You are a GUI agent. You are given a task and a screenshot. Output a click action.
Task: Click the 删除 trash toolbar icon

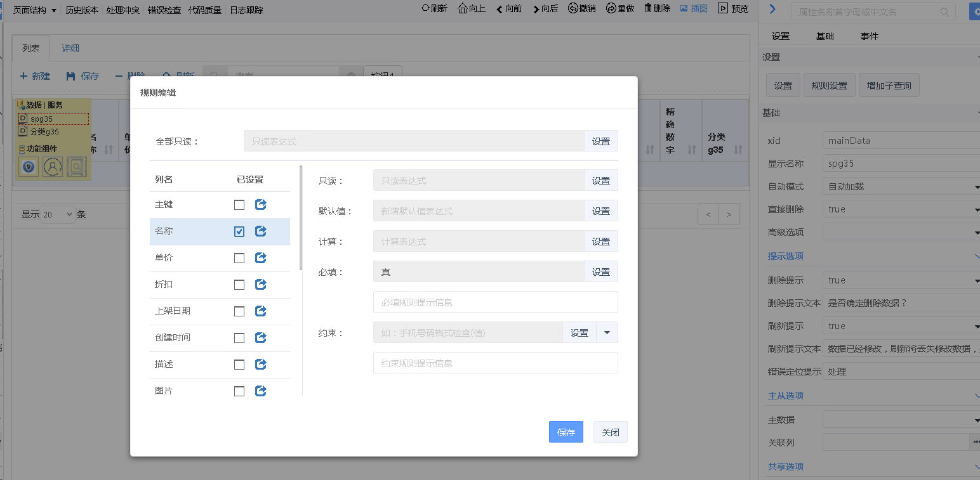(x=648, y=9)
